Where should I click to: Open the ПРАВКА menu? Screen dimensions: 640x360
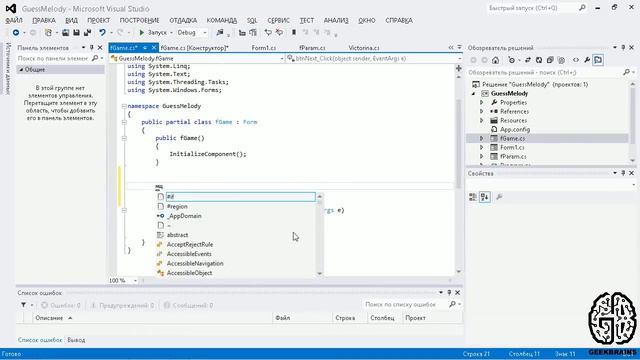[44, 20]
